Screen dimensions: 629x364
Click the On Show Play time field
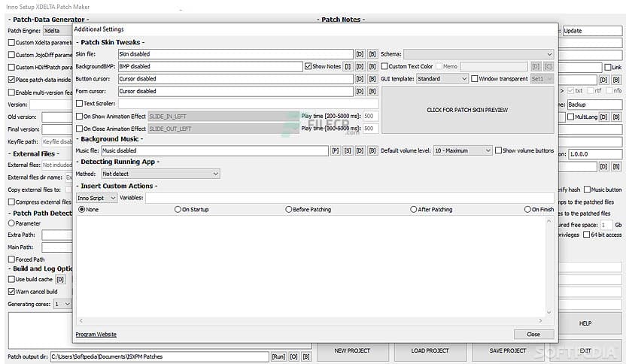pyautogui.click(x=371, y=117)
